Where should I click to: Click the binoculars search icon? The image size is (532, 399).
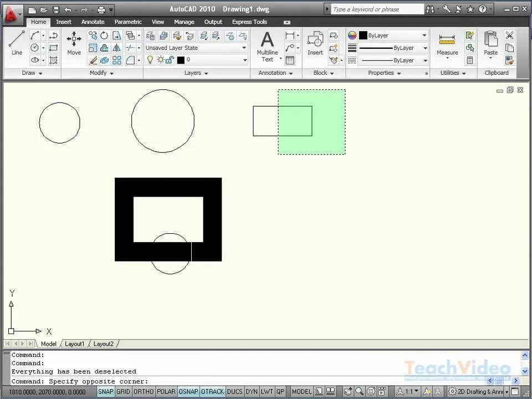[x=430, y=9]
